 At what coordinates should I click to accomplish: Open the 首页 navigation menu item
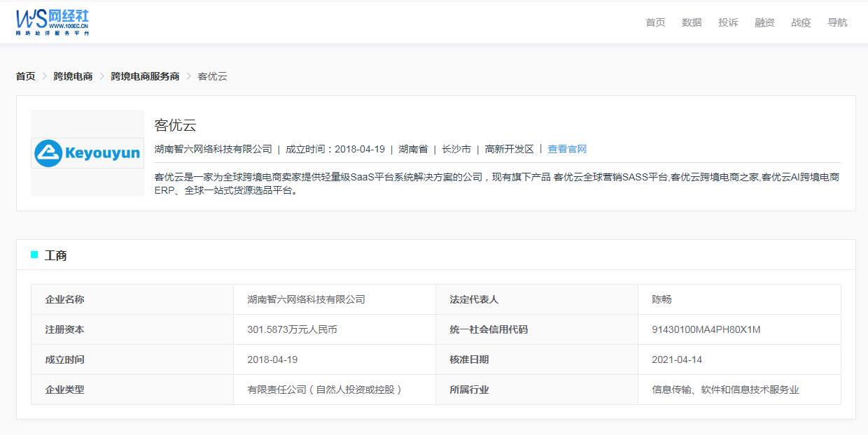655,22
